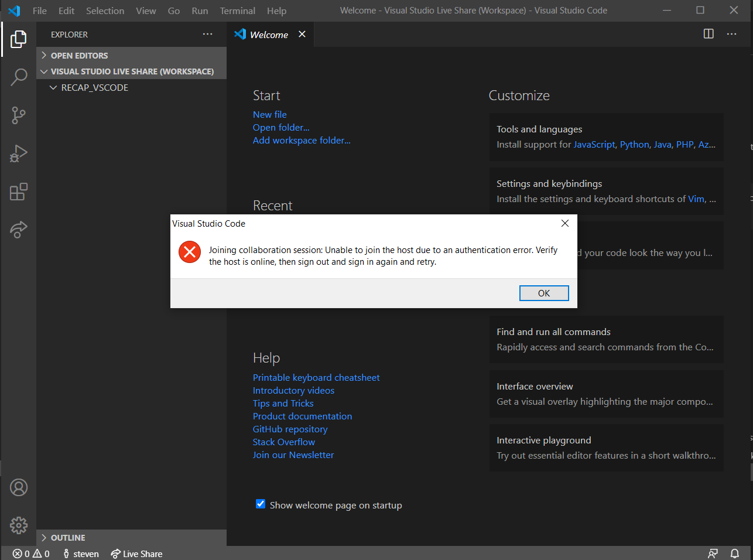This screenshot has width=753, height=560.
Task: Open the Run and Debug view
Action: click(19, 153)
